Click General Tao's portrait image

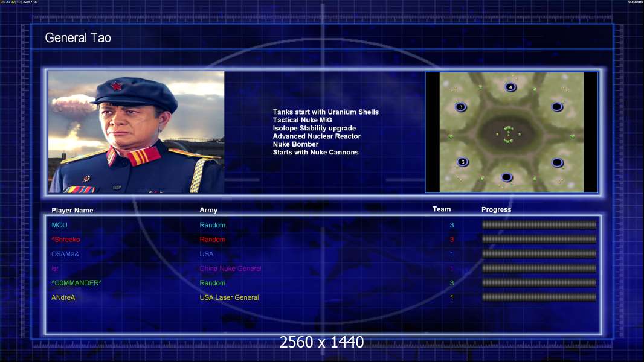click(137, 132)
